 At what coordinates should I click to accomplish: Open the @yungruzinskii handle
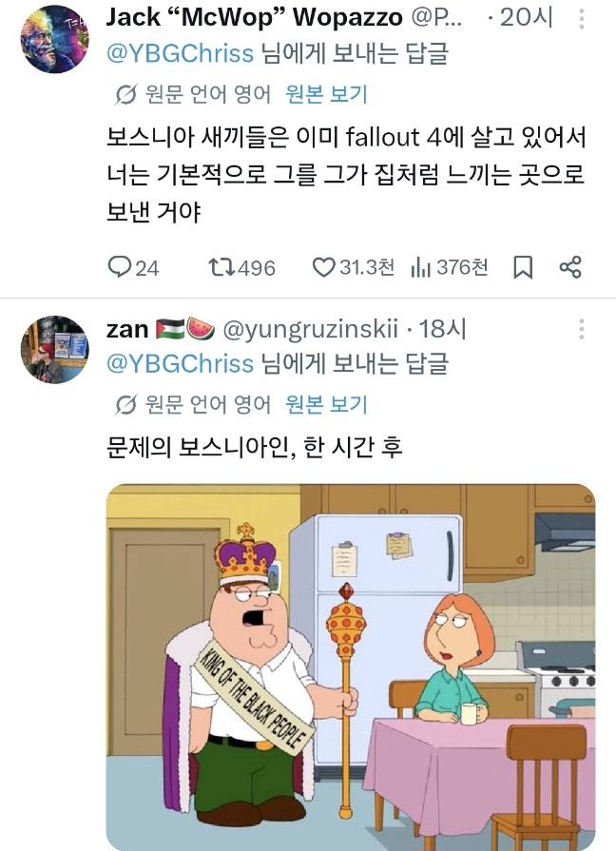(x=311, y=329)
